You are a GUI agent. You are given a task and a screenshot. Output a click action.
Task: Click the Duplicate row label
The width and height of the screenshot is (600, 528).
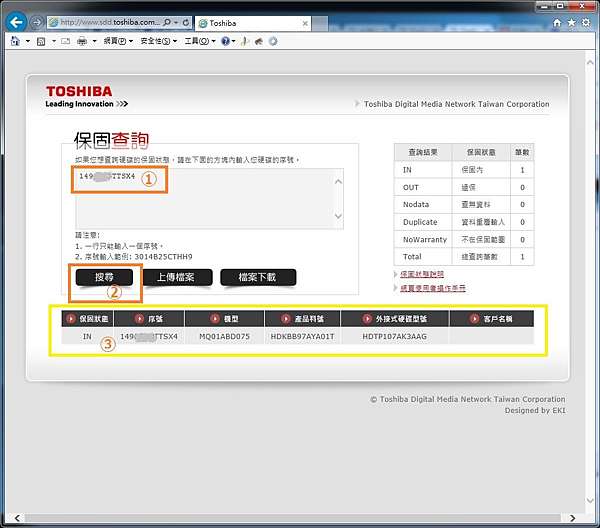tap(420, 222)
